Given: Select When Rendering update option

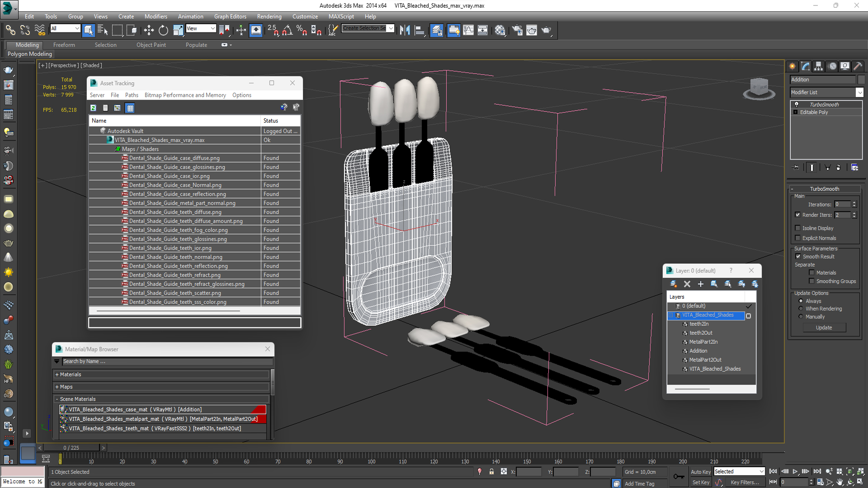Looking at the screenshot, I should coord(801,309).
